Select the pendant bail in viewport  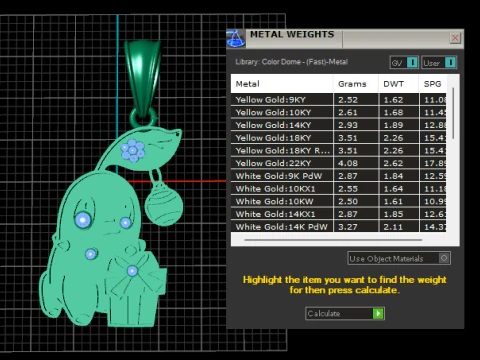tap(143, 78)
